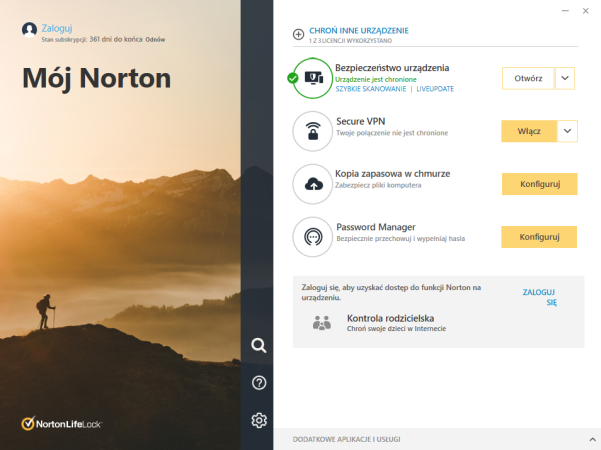The image size is (601, 450).
Task: Click the plus icon to protect another device
Action: pyautogui.click(x=298, y=34)
